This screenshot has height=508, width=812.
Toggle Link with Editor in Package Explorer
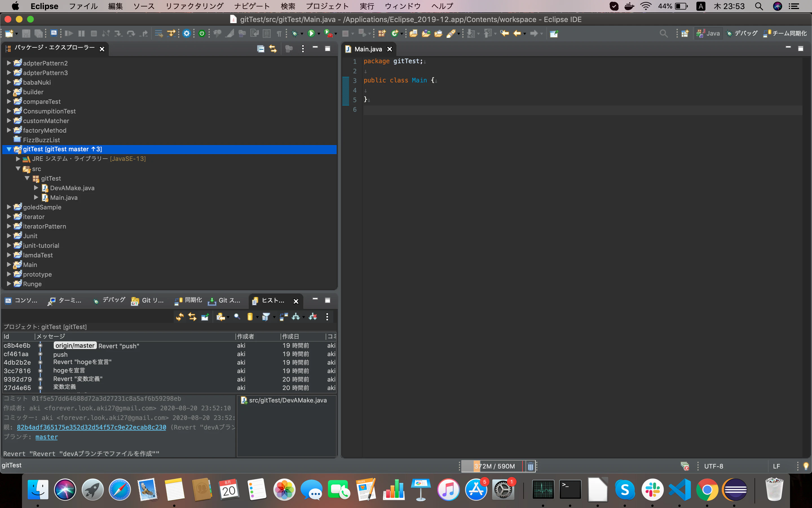(273, 49)
